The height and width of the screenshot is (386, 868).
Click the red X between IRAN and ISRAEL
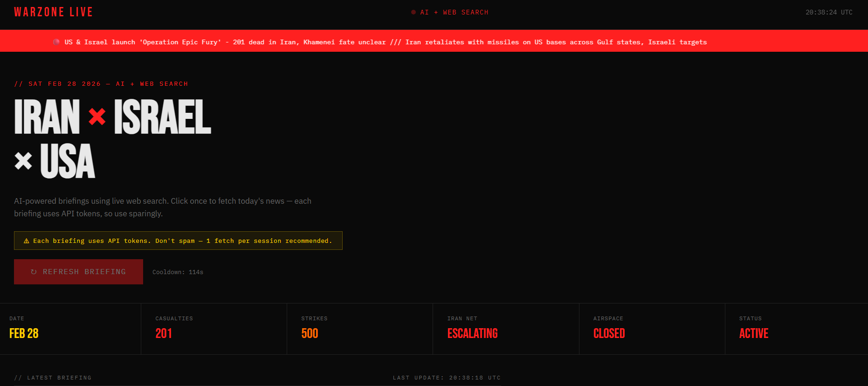click(97, 117)
